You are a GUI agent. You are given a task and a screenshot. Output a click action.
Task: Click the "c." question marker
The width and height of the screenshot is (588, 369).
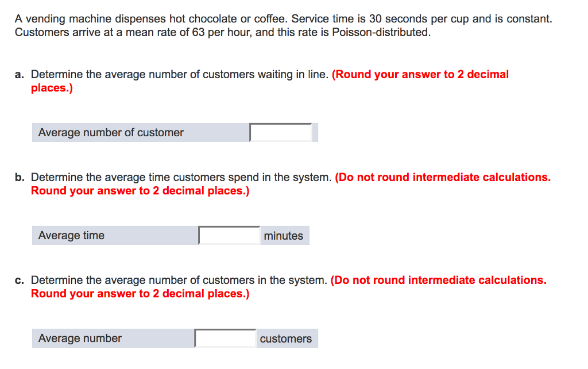point(20,280)
